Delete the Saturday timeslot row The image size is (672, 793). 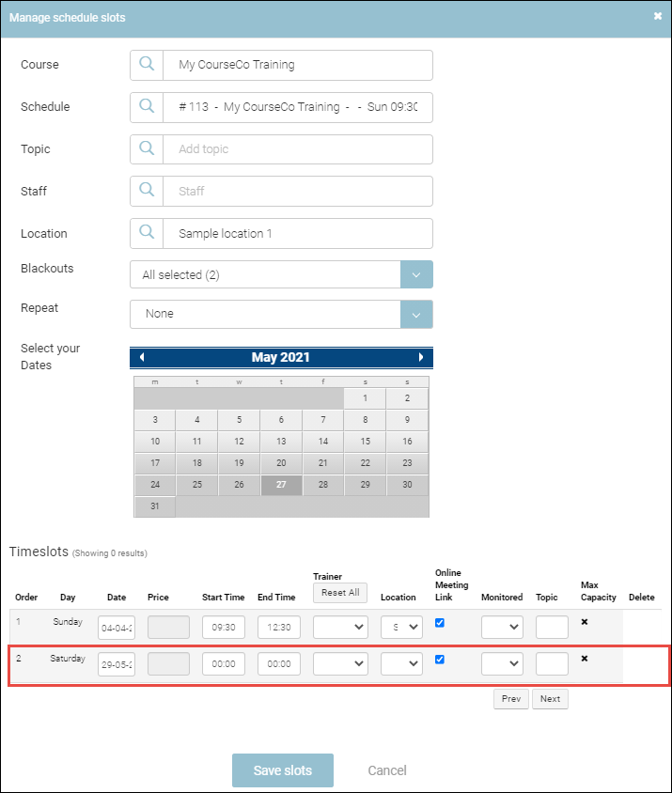pos(584,659)
